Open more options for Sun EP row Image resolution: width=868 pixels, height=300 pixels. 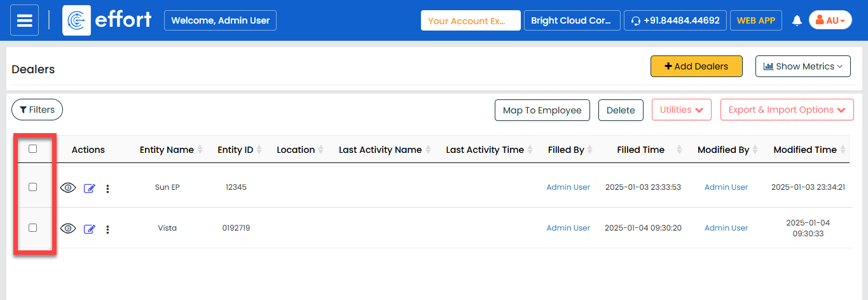(x=107, y=189)
